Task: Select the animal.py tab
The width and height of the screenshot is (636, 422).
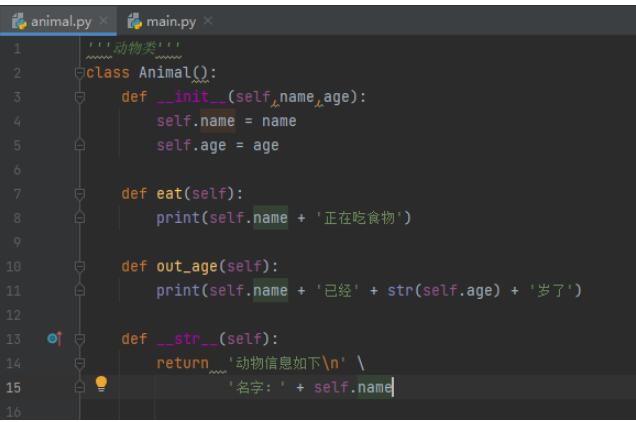Action: click(x=60, y=20)
